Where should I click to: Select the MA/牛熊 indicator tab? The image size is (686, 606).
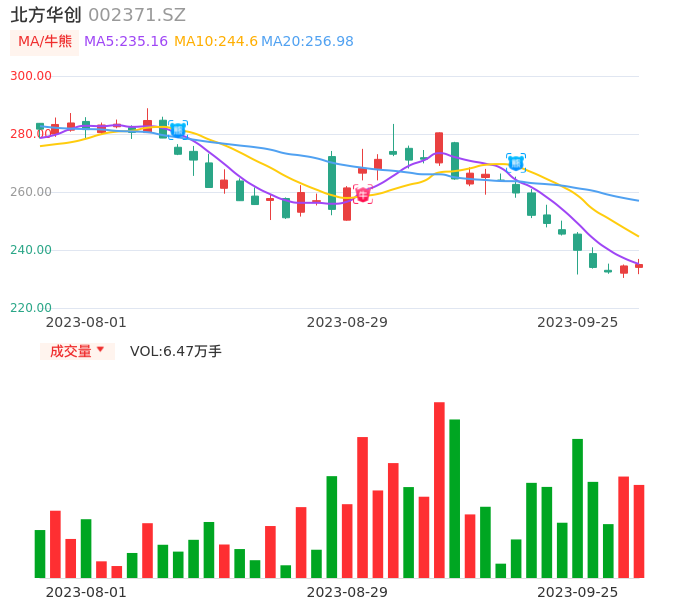[x=45, y=42]
